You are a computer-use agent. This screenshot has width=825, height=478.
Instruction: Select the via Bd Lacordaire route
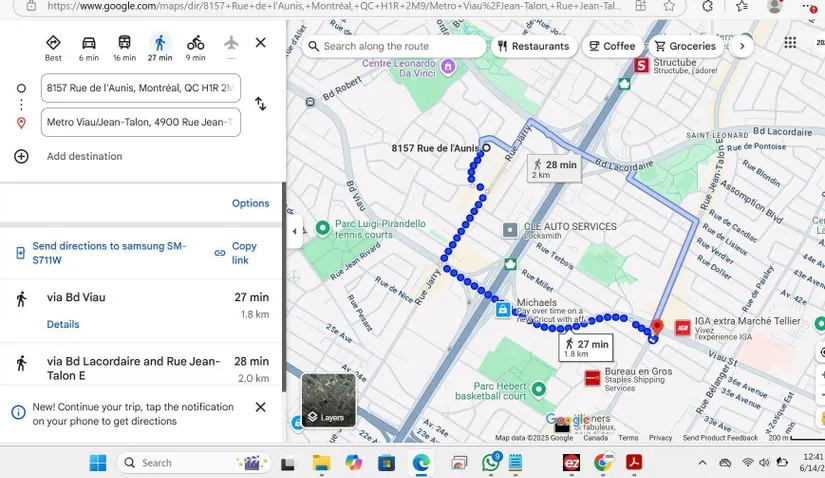tap(141, 369)
